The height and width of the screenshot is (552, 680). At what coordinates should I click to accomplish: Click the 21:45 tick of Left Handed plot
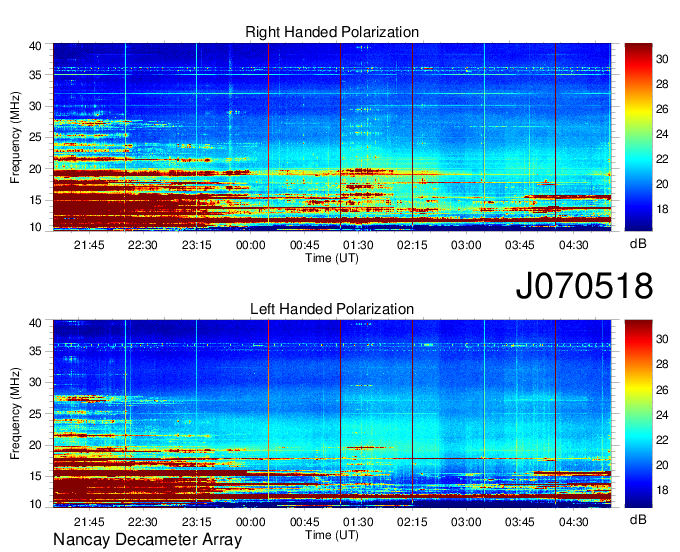(89, 522)
